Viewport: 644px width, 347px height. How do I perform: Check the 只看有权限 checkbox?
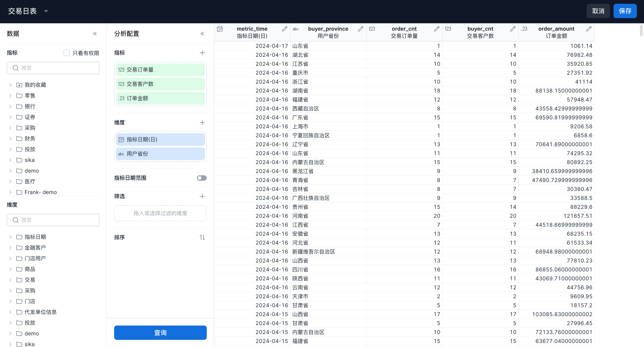click(x=66, y=53)
